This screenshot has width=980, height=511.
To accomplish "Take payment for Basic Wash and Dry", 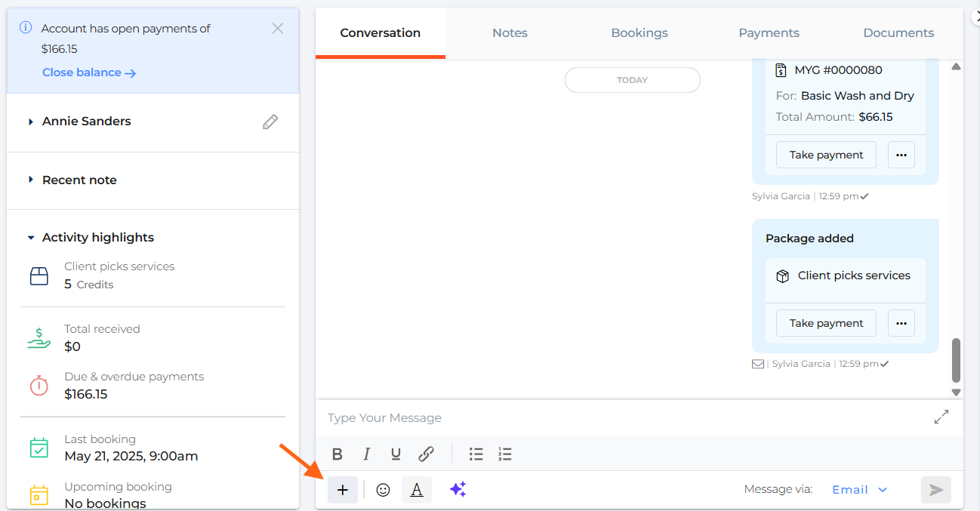I will click(826, 155).
